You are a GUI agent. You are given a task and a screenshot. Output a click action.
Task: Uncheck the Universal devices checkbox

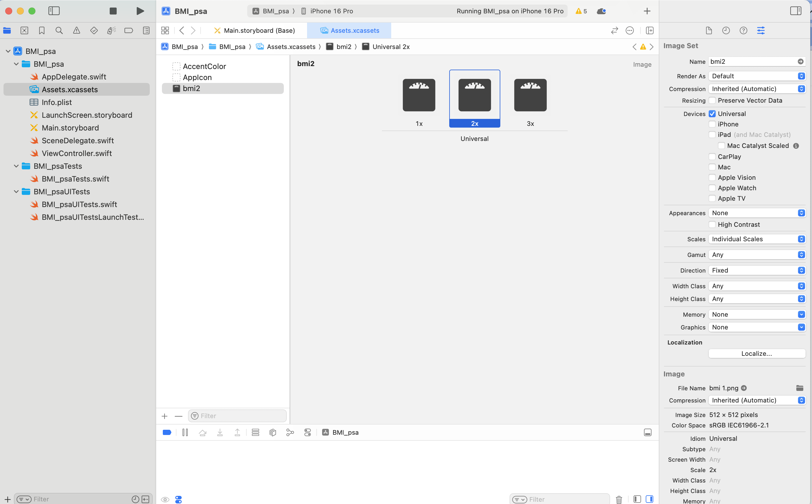pos(712,114)
